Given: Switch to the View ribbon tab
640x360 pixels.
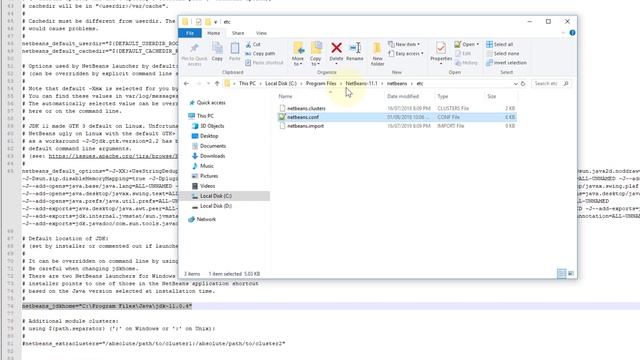Looking at the screenshot, I should coord(261,33).
